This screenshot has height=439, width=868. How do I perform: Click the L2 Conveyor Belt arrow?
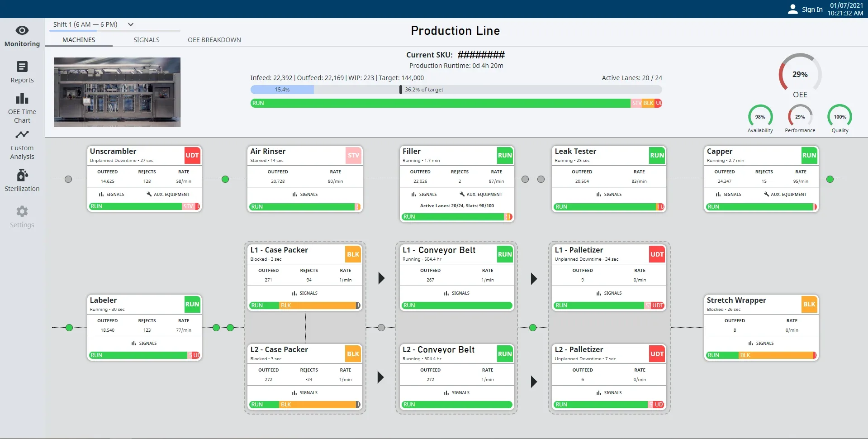[x=534, y=382]
